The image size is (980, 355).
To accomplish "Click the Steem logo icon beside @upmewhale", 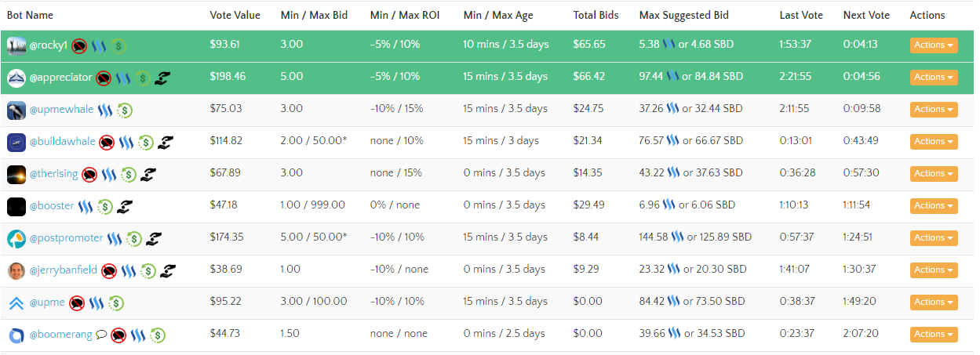I will click(105, 110).
